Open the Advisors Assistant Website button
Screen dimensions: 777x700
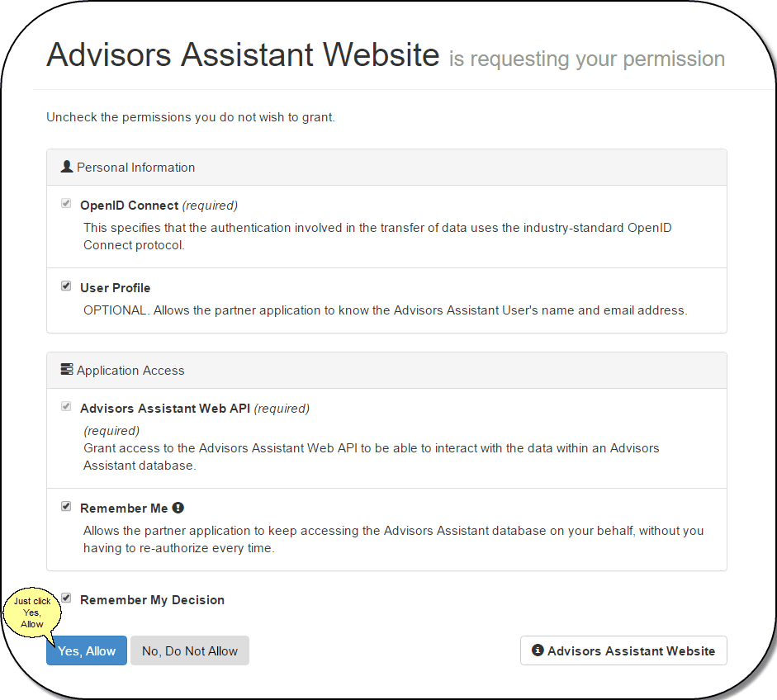point(623,650)
